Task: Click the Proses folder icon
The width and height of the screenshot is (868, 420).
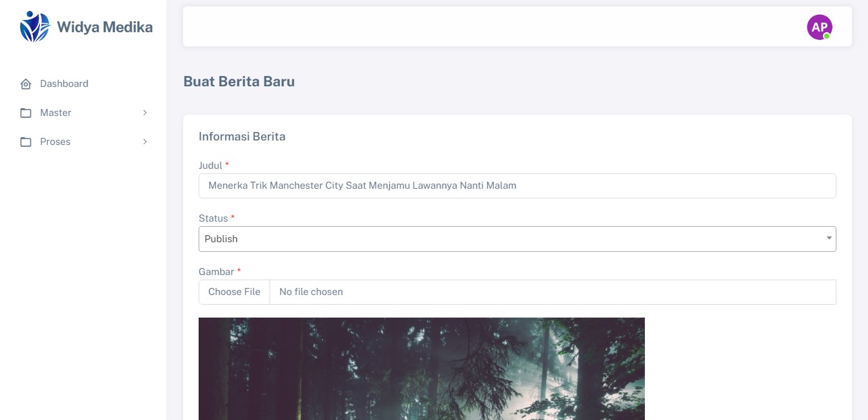Action: 26,142
